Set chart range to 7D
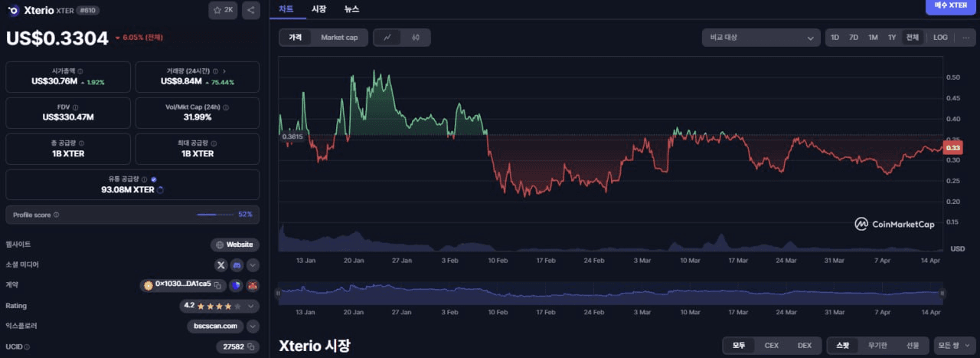The width and height of the screenshot is (980, 358). [853, 38]
